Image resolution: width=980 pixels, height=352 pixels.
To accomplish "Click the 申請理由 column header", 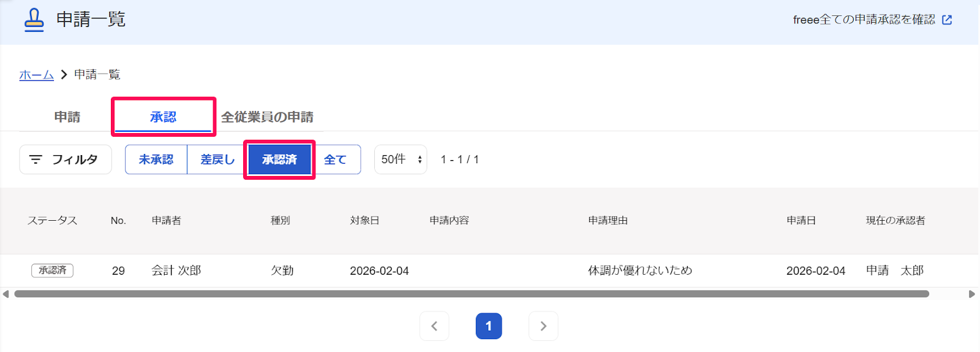I will [608, 220].
